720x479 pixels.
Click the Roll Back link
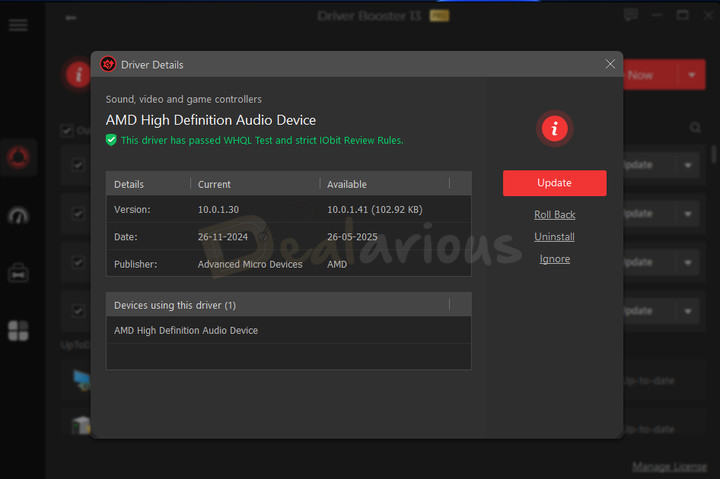click(554, 215)
